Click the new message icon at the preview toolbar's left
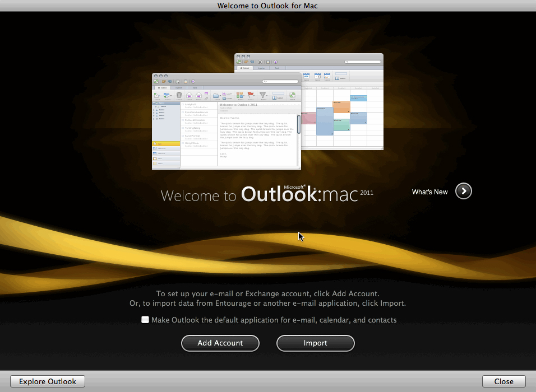The height and width of the screenshot is (392, 536). [157, 95]
